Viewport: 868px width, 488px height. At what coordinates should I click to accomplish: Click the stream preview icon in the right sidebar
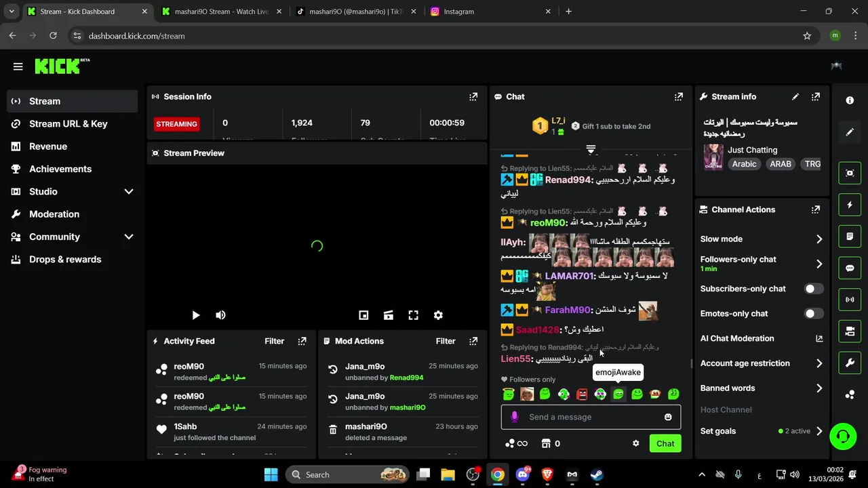point(850,173)
